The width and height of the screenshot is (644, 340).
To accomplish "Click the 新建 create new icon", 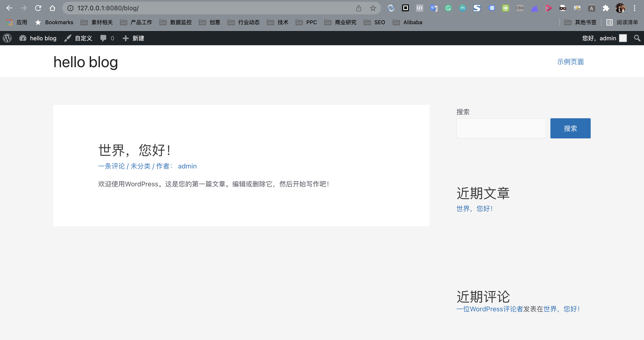I will coord(125,38).
